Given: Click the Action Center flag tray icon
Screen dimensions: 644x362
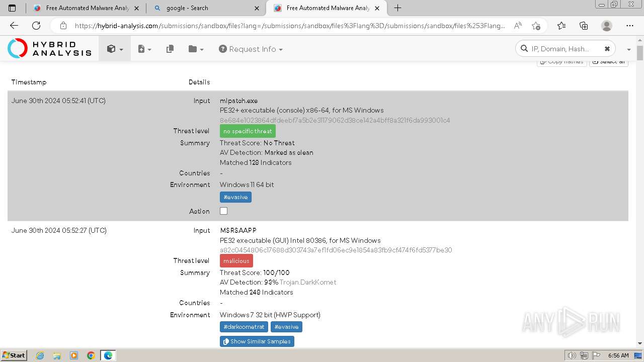Looking at the screenshot, I should coord(595,355).
